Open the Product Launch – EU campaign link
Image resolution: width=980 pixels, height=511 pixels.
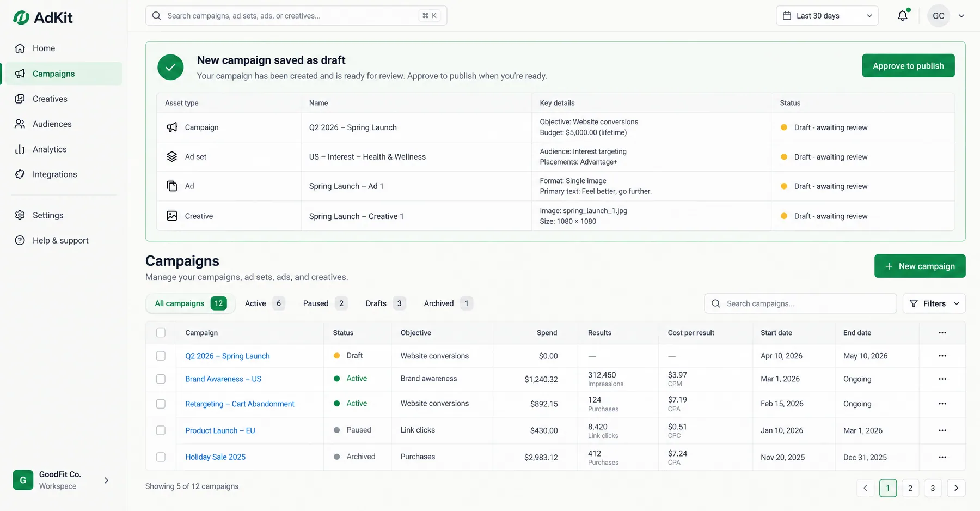point(220,430)
